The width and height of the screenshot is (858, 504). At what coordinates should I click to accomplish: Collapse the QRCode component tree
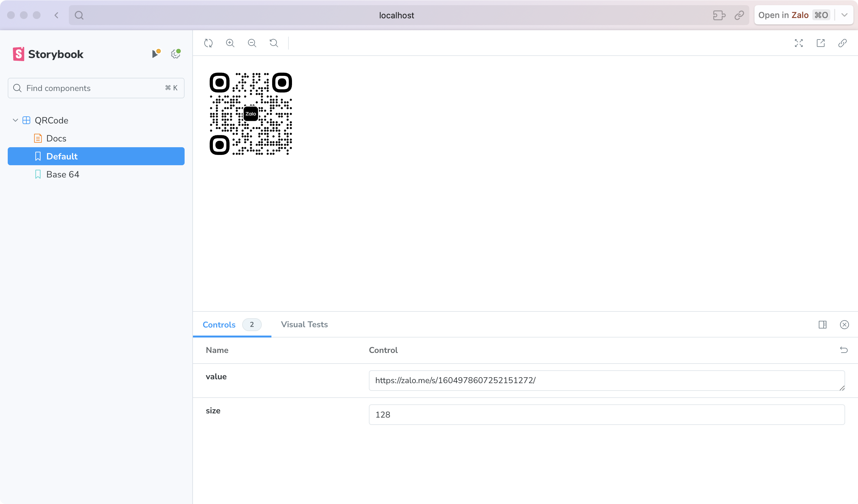pos(15,120)
